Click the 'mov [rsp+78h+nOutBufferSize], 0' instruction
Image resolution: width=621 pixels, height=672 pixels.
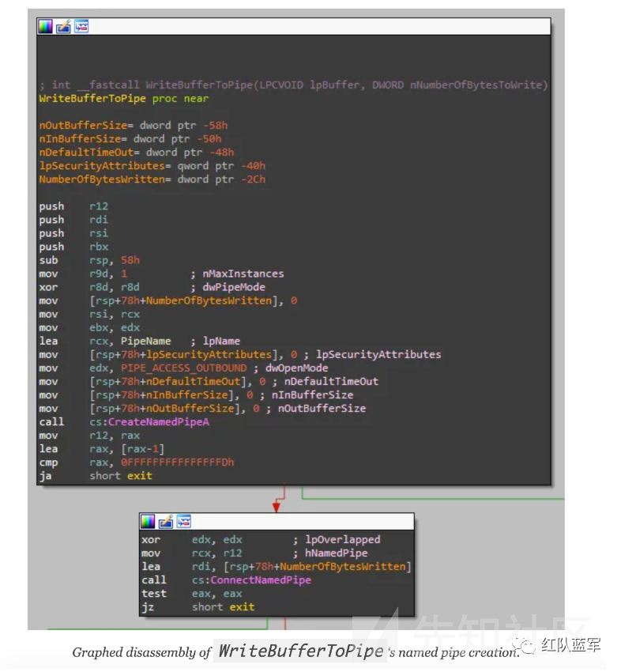coord(149,409)
